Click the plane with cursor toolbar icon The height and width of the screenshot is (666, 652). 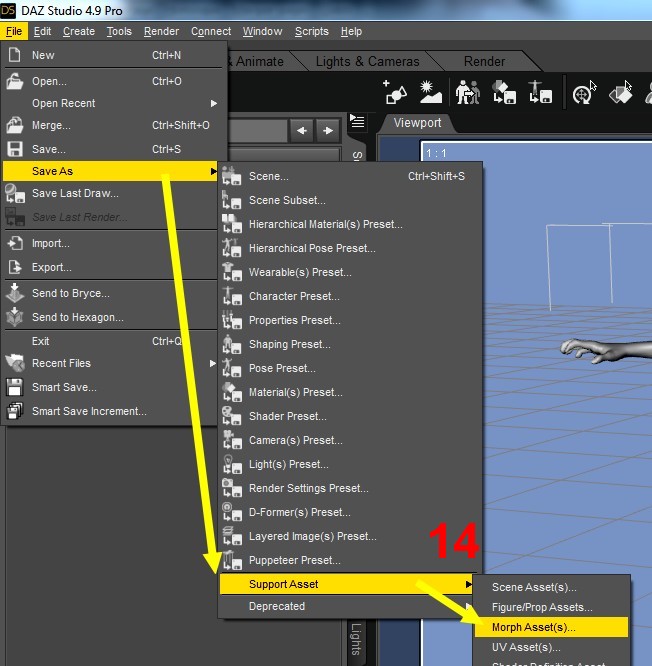pos(620,92)
